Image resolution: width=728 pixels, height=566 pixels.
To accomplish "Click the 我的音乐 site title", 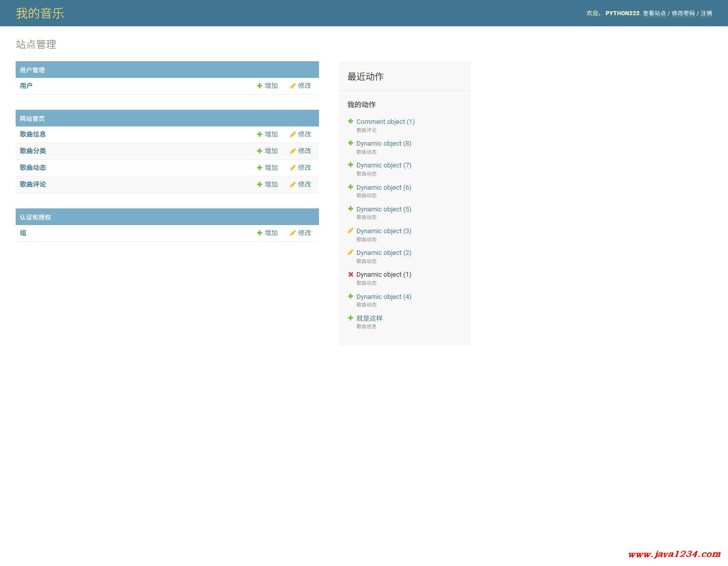I will coord(40,13).
